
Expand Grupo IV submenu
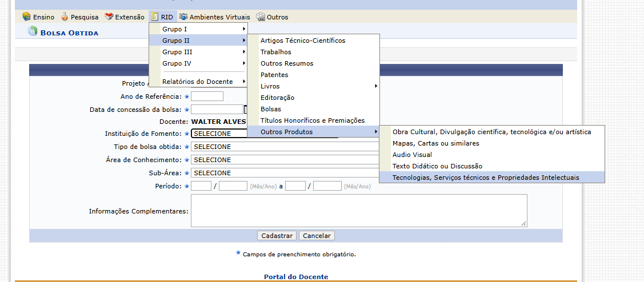tap(198, 63)
